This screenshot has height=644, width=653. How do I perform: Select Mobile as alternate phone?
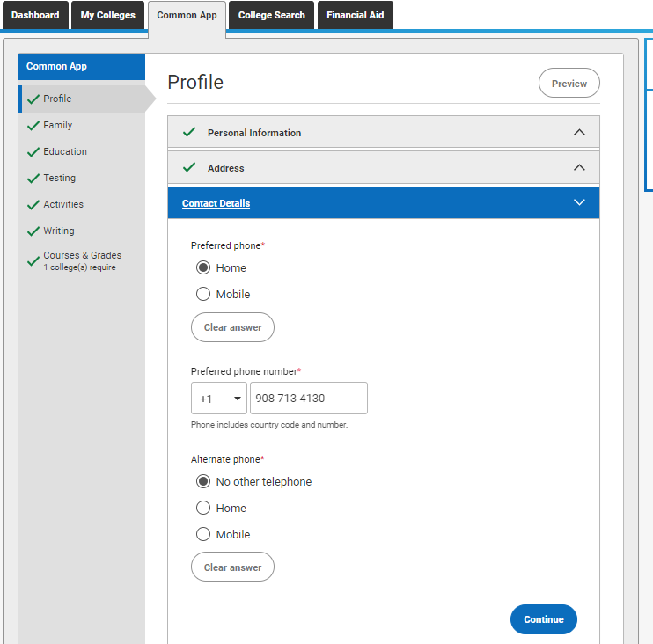[x=203, y=534]
